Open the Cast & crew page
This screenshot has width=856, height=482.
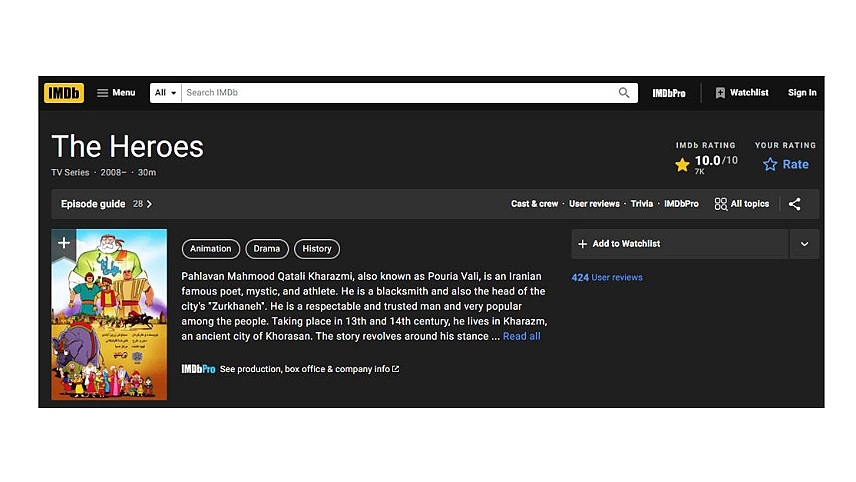point(534,204)
